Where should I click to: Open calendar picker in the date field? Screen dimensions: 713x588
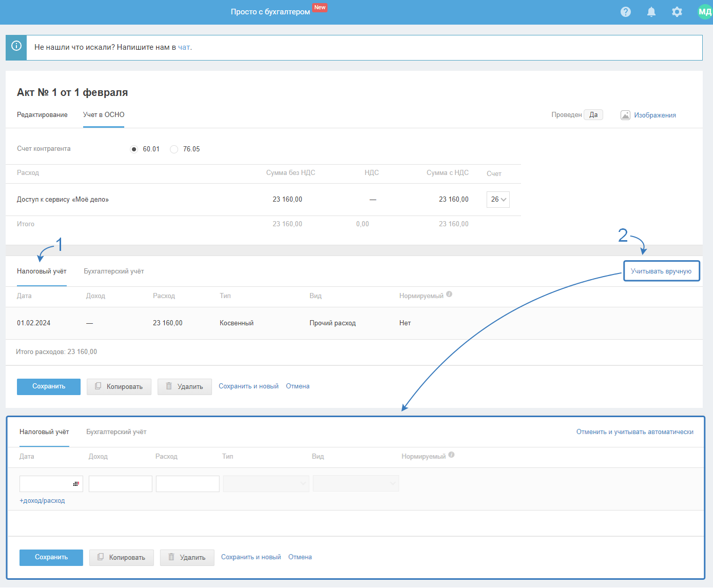tap(76, 484)
